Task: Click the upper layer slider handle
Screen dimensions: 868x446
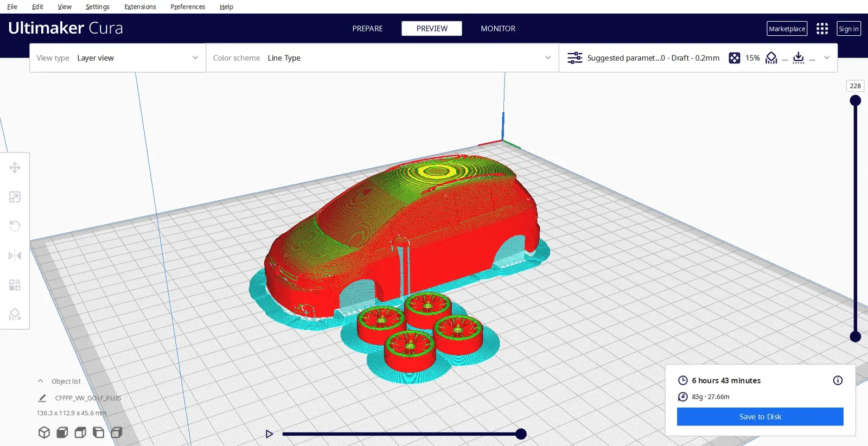Action: click(856, 100)
